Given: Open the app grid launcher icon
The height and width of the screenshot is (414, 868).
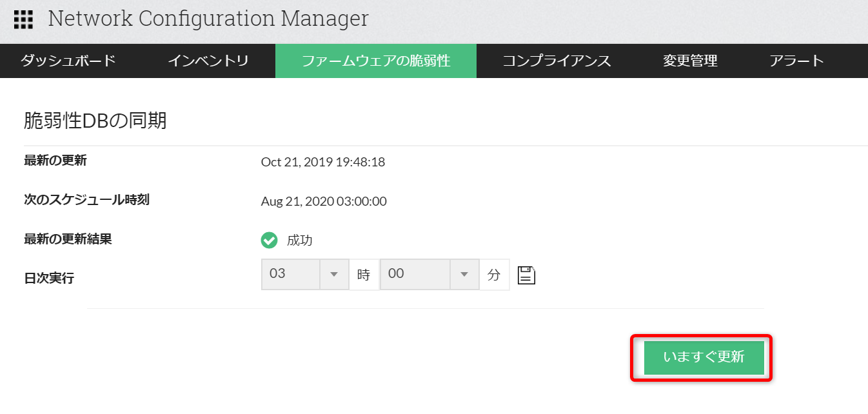Looking at the screenshot, I should 23,19.
